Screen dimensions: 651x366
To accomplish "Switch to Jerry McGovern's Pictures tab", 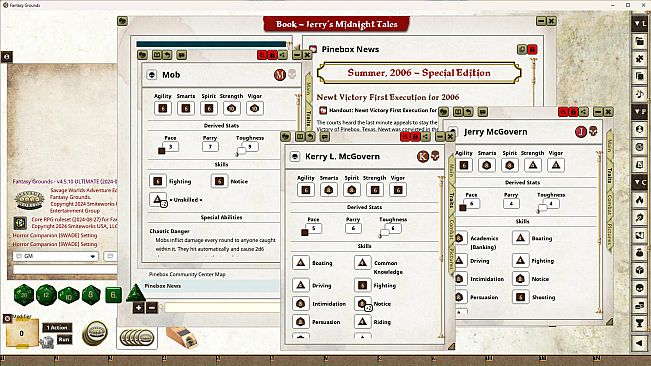I will pyautogui.click(x=609, y=234).
